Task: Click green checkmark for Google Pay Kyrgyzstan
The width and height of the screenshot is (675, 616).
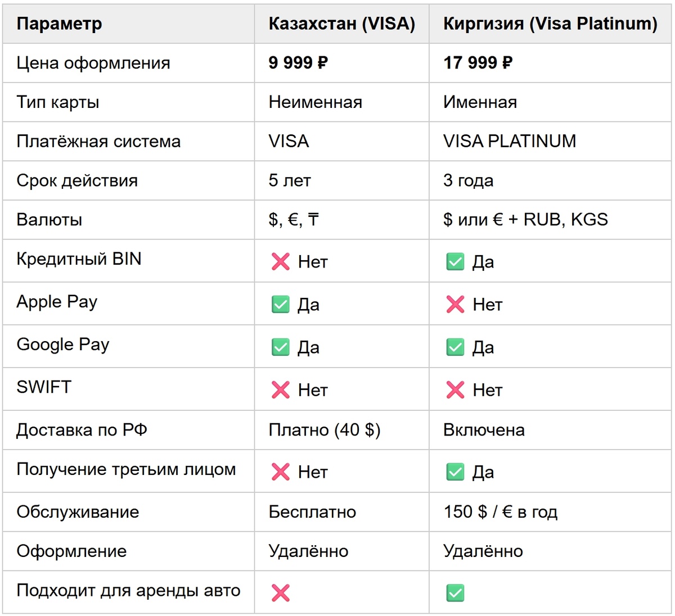Action: click(x=455, y=347)
